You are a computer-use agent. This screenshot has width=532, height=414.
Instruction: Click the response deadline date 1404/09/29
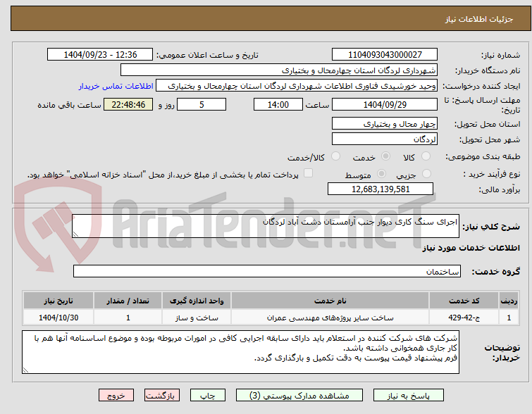coord(385,104)
